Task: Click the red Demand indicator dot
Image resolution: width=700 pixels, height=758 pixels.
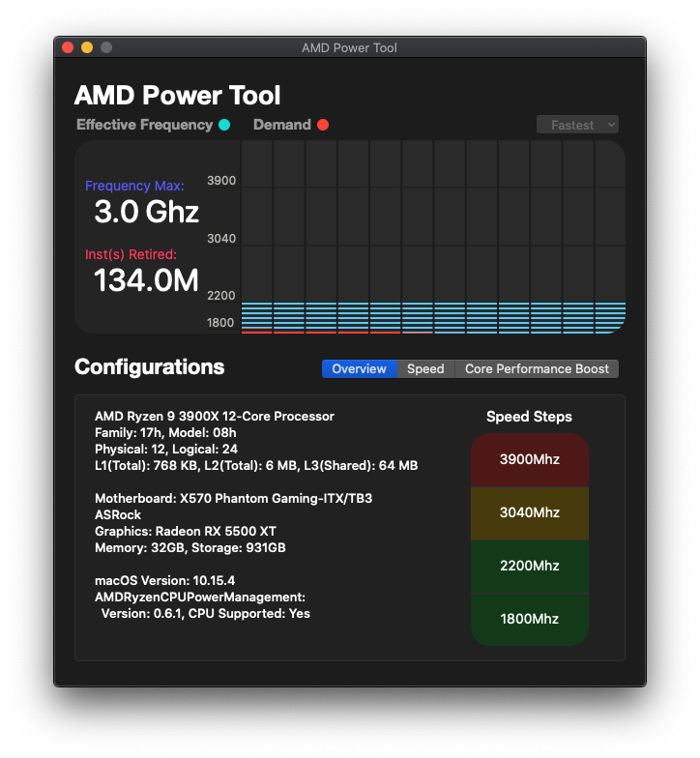Action: [x=323, y=125]
